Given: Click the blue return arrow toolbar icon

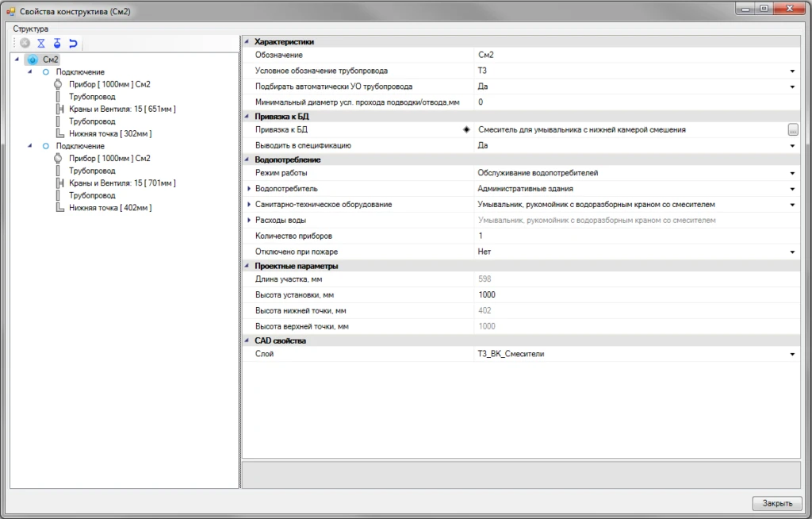Looking at the screenshot, I should click(73, 44).
